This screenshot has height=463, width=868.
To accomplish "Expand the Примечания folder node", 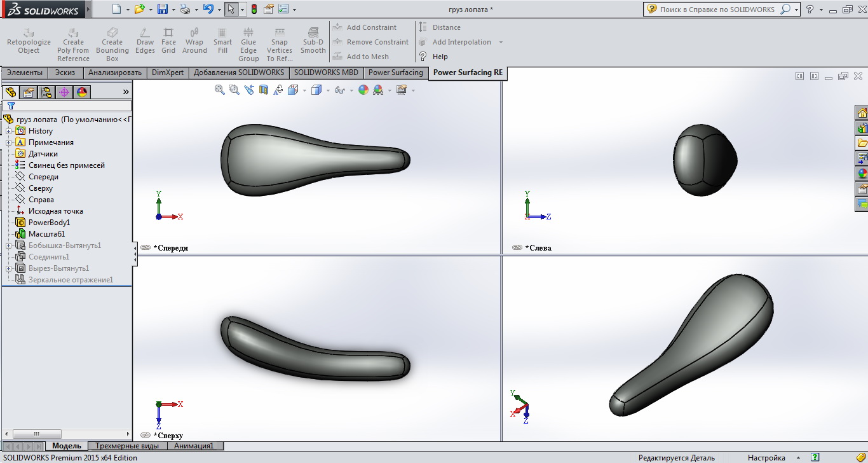I will (x=9, y=142).
